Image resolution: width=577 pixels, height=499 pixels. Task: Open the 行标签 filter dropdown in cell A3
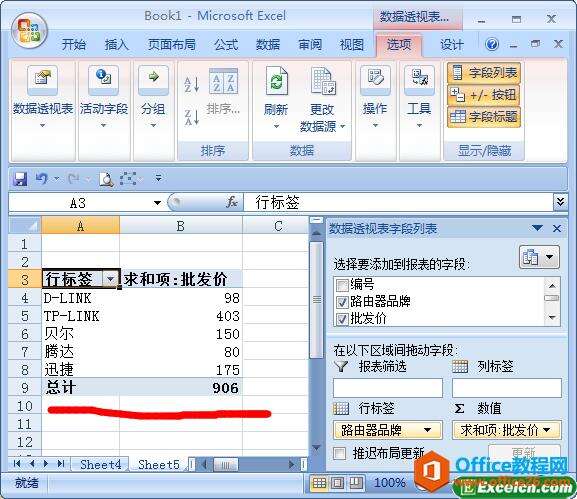tap(110, 279)
